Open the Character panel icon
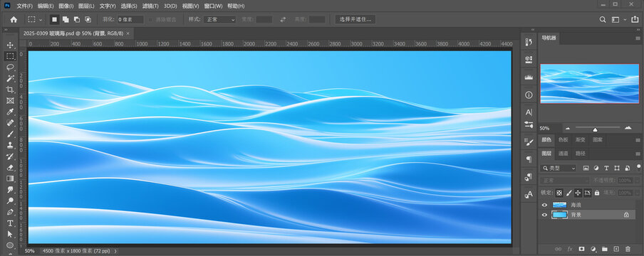 coord(529,112)
